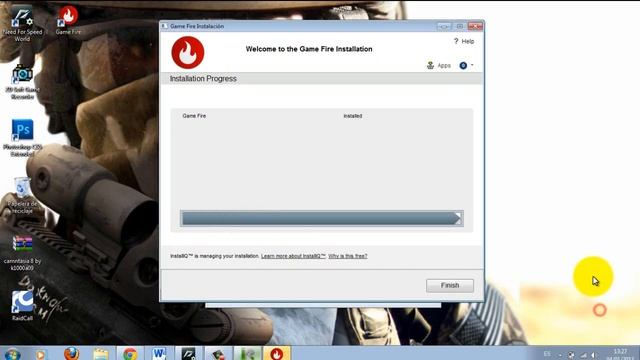The height and width of the screenshot is (360, 640).
Task: Click the ES language indicator in tray
Action: (x=547, y=354)
